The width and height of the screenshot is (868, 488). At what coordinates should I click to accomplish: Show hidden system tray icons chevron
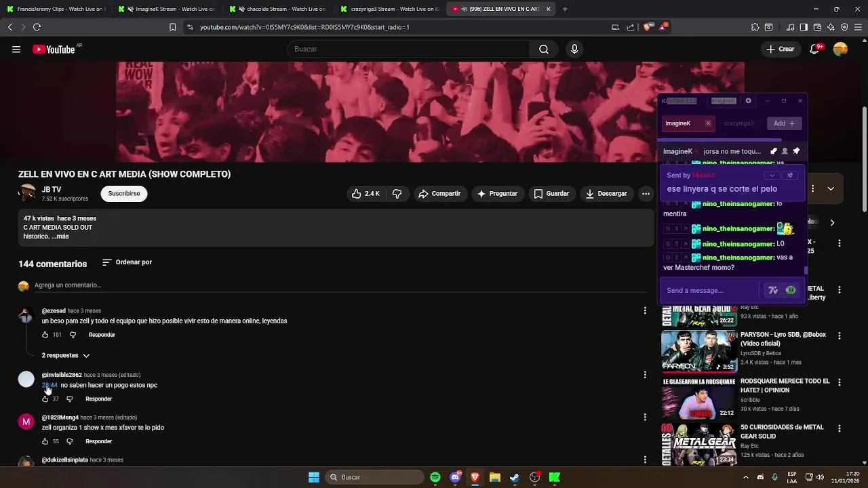click(x=745, y=477)
